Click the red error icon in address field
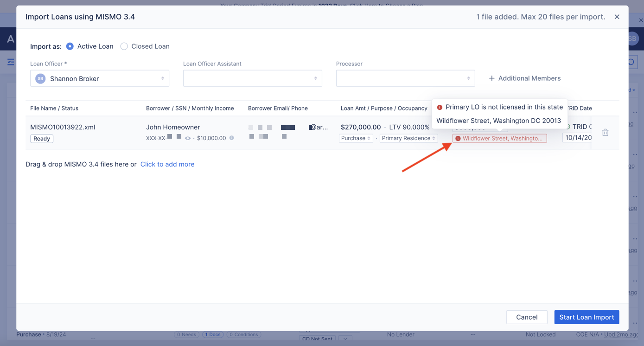This screenshot has width=644, height=346. click(458, 138)
